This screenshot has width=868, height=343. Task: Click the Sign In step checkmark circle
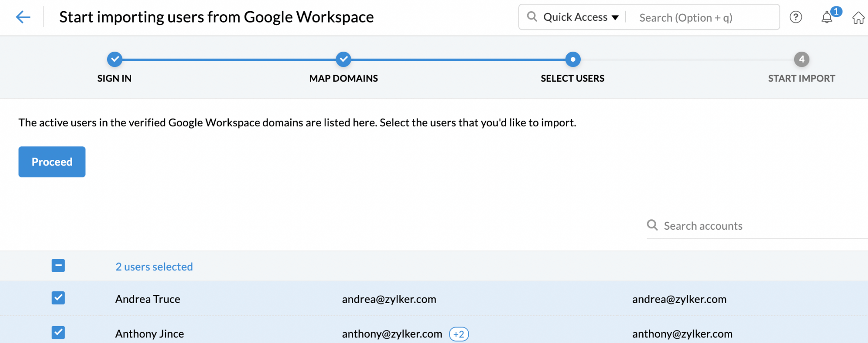pyautogui.click(x=115, y=59)
